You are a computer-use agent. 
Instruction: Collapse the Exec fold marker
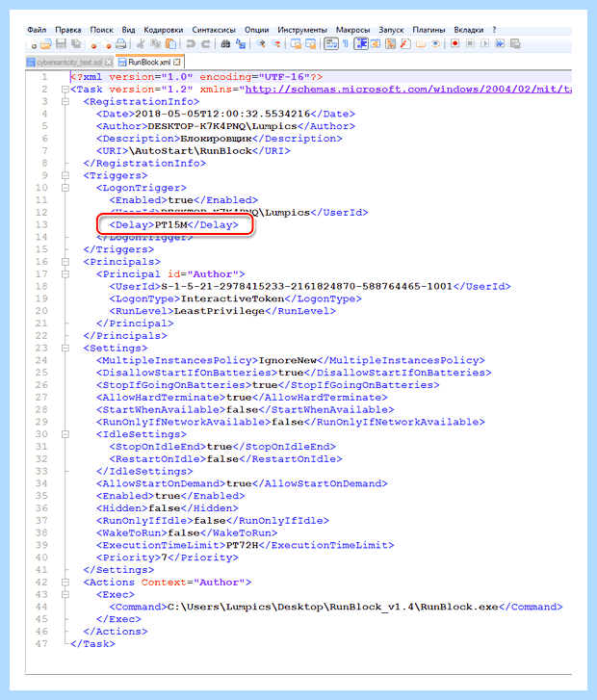(x=65, y=595)
